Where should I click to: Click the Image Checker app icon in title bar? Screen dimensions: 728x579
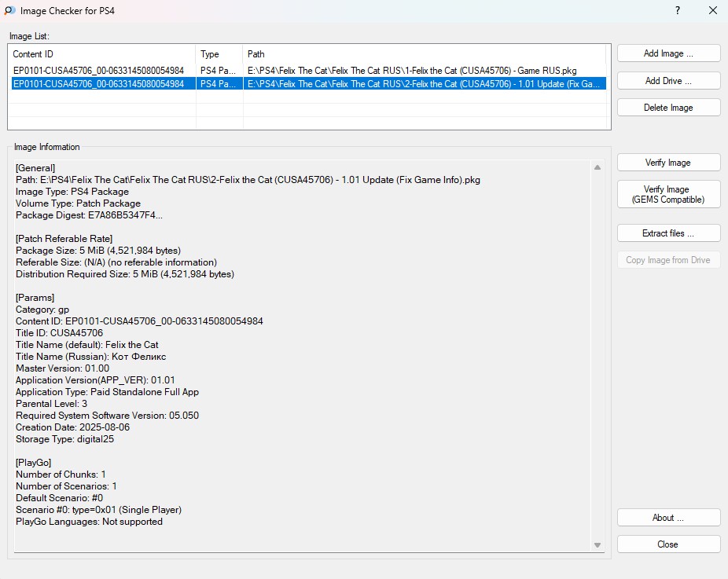[x=9, y=10]
